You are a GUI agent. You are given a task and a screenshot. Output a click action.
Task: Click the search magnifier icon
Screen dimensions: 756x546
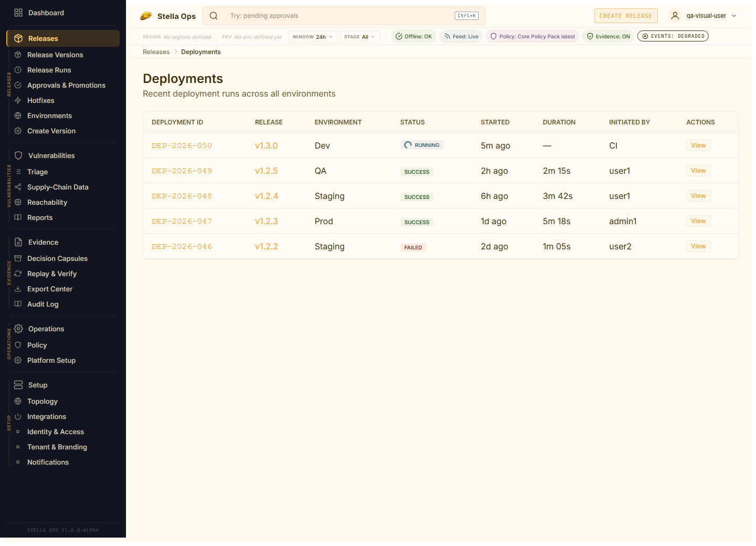tap(214, 16)
